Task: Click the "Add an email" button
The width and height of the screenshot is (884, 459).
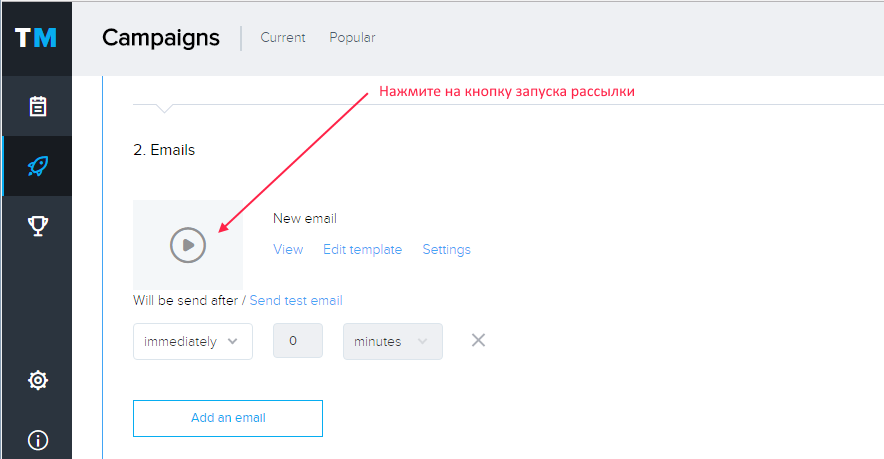Action: [x=228, y=418]
